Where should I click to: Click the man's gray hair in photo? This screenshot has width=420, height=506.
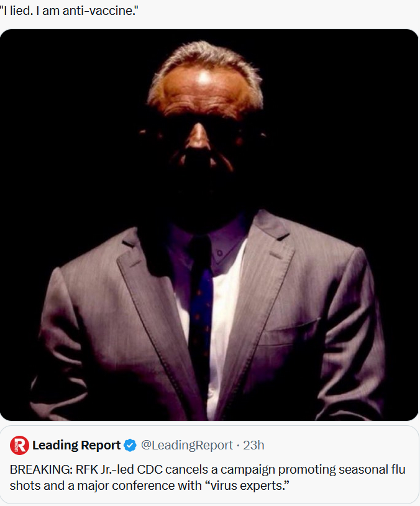click(x=206, y=65)
